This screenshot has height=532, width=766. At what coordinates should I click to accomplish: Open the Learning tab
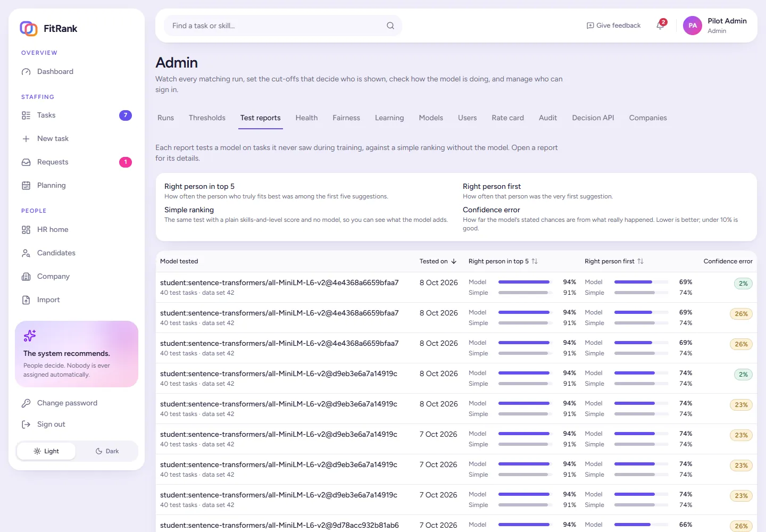pos(389,118)
